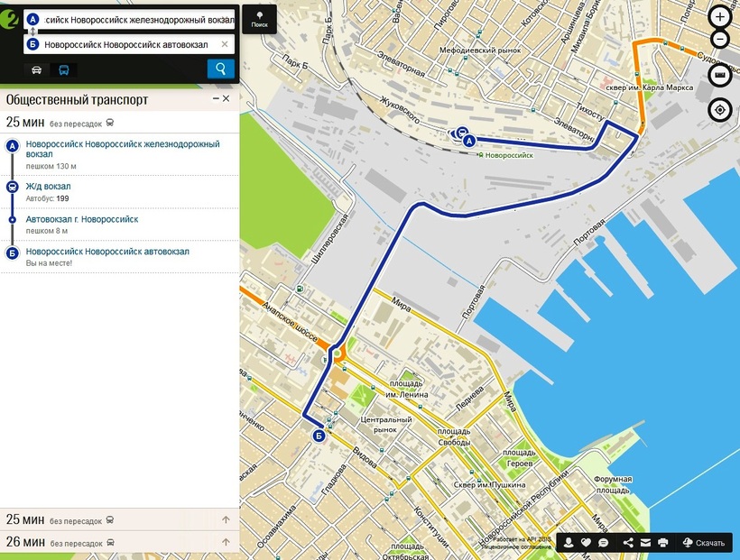This screenshot has height=560, width=740.
Task: Clear the destination field Б
Action: [x=225, y=44]
